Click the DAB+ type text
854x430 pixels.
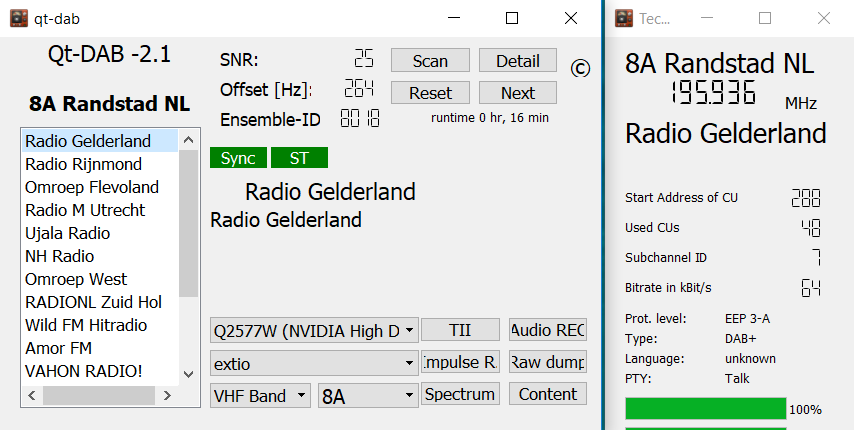(740, 339)
